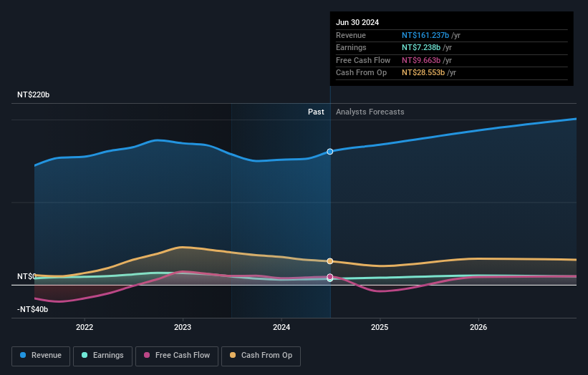This screenshot has width=588, height=375.
Task: Toggle the Earnings series legend button
Action: [102, 356]
